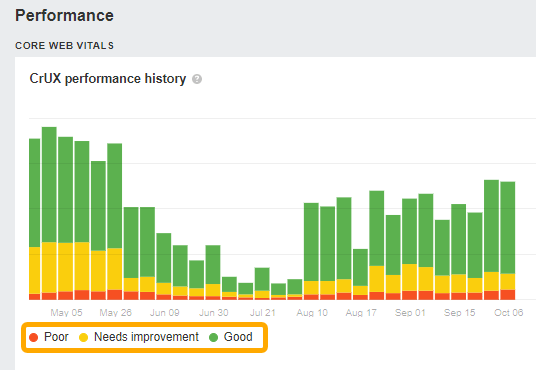
Task: Click the Good legend label
Action: pyautogui.click(x=238, y=337)
